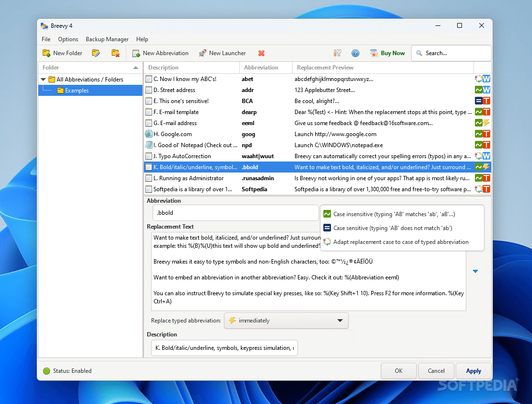
Task: Click the Description input field
Action: pyautogui.click(x=225, y=348)
